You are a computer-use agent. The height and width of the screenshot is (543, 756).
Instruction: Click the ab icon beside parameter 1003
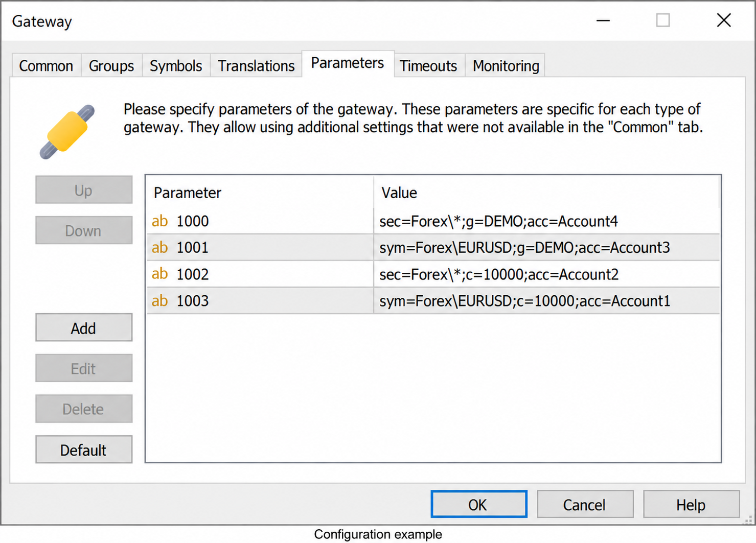click(159, 301)
